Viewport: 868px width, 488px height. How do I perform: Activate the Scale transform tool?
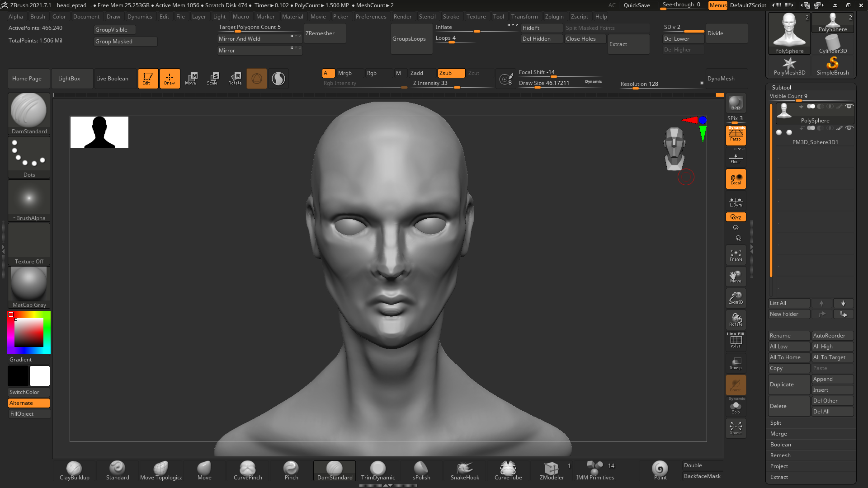[212, 78]
